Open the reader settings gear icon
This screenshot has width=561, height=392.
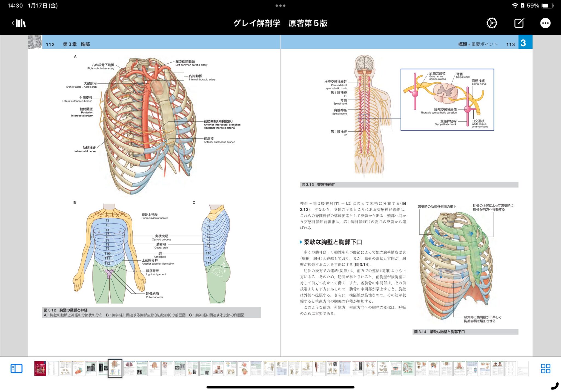click(x=492, y=23)
